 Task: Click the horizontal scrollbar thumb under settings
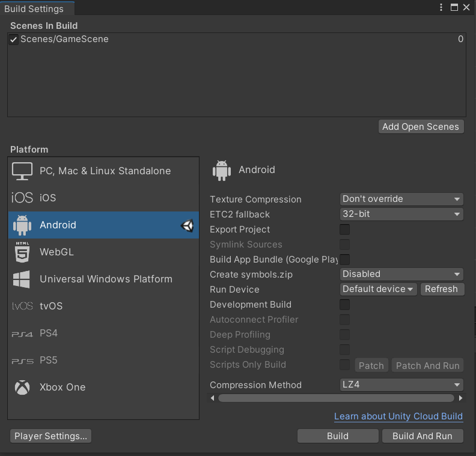coord(337,398)
